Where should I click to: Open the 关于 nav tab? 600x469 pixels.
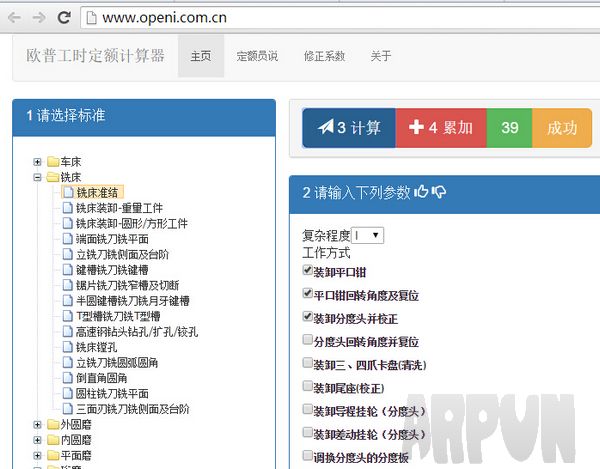click(381, 56)
